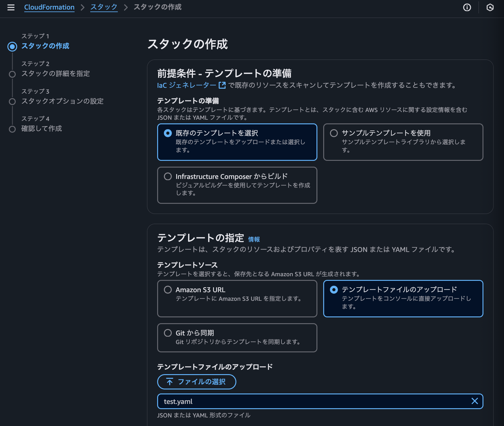Open CloudShell from the top-right icon

tap(490, 7)
